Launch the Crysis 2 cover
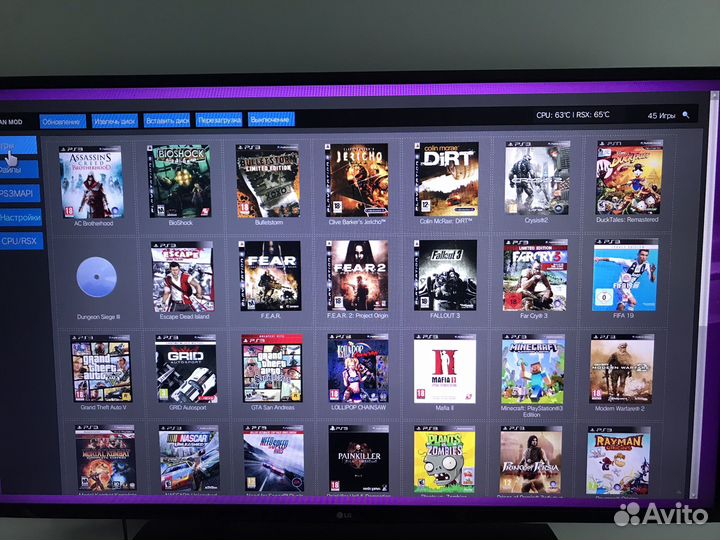Viewport: 720px width, 540px height. pyautogui.click(x=537, y=178)
